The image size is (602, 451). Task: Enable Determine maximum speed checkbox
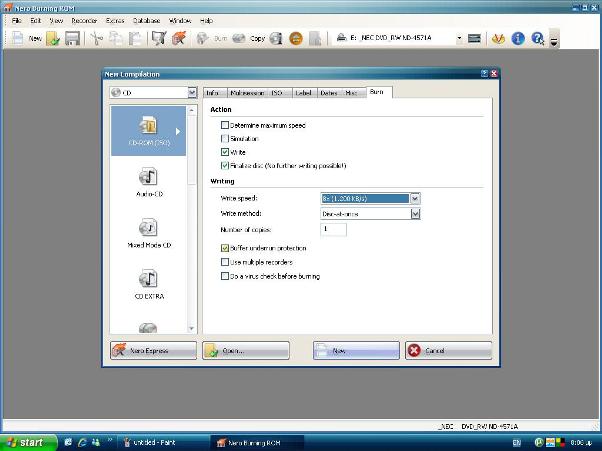[x=225, y=125]
